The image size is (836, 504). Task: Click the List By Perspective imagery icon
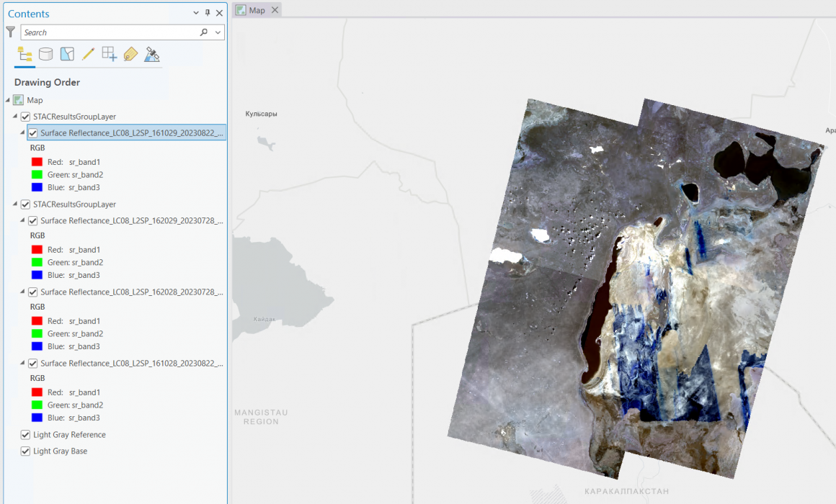click(x=151, y=53)
